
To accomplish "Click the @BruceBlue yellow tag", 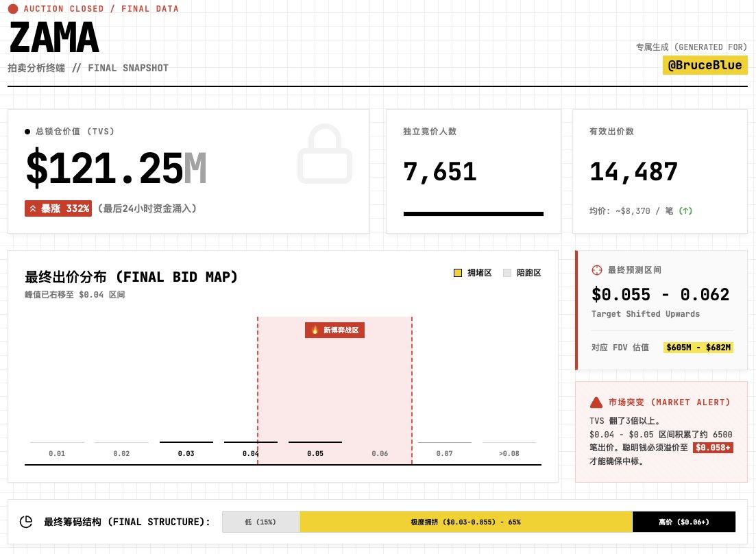I will click(x=705, y=65).
